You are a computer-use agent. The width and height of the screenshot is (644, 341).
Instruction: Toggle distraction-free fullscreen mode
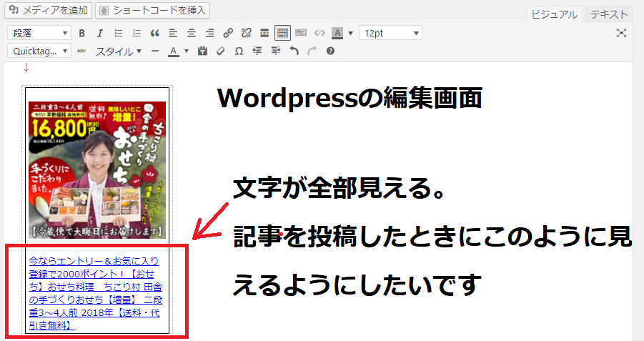tap(621, 34)
